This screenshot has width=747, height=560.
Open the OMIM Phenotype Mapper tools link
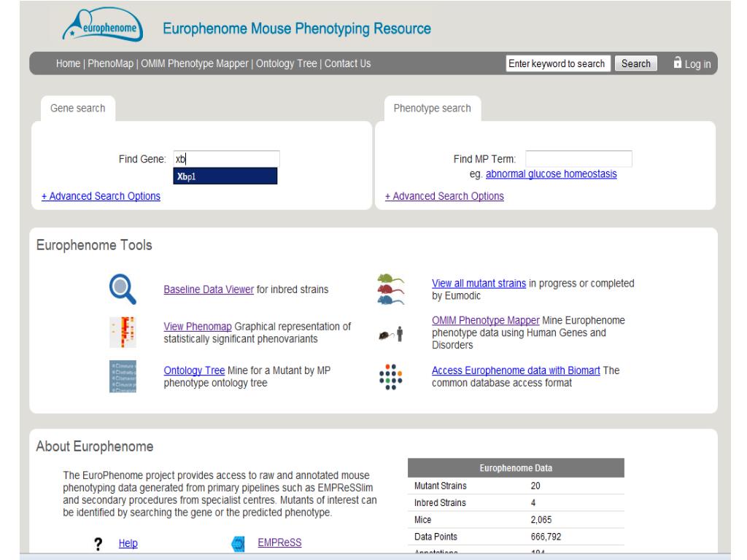(485, 321)
